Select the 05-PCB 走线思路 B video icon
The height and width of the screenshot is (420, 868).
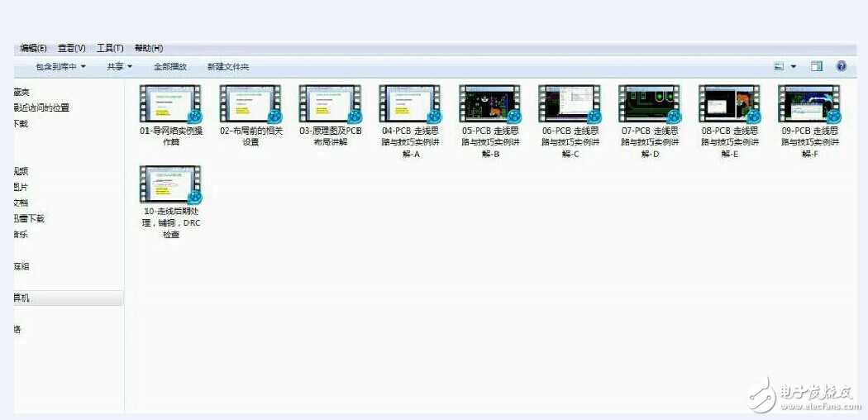click(490, 103)
